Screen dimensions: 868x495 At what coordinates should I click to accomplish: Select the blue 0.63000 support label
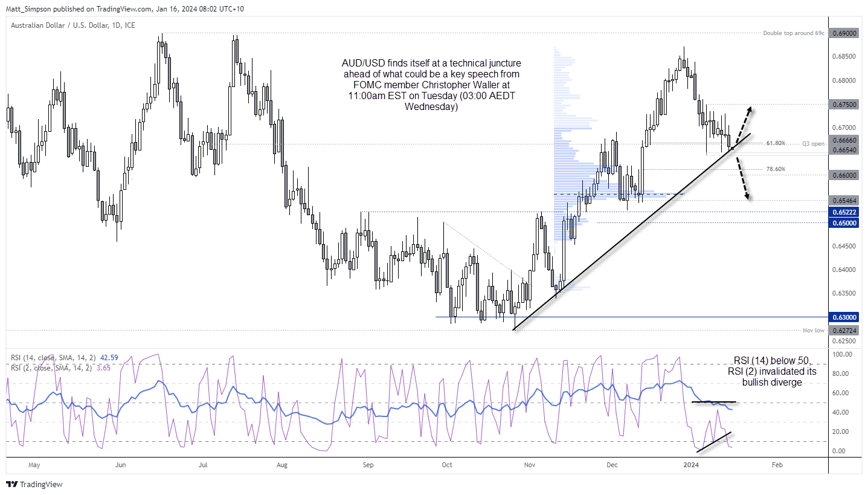point(844,317)
